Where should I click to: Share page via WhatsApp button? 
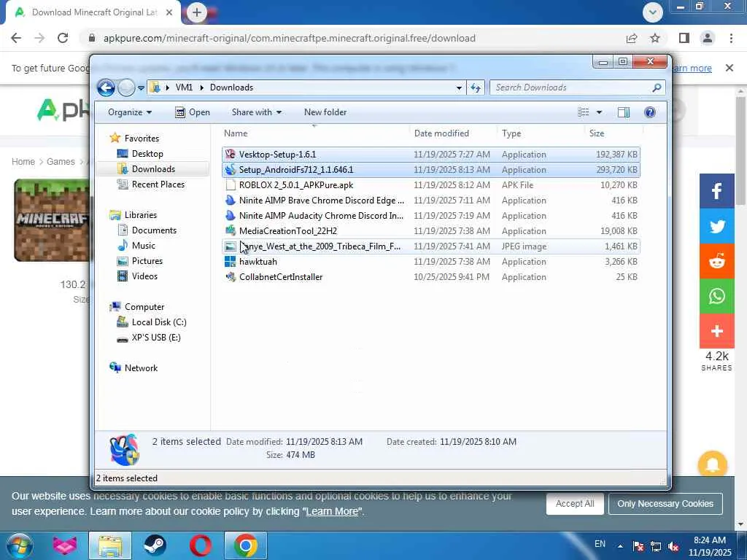[717, 296]
